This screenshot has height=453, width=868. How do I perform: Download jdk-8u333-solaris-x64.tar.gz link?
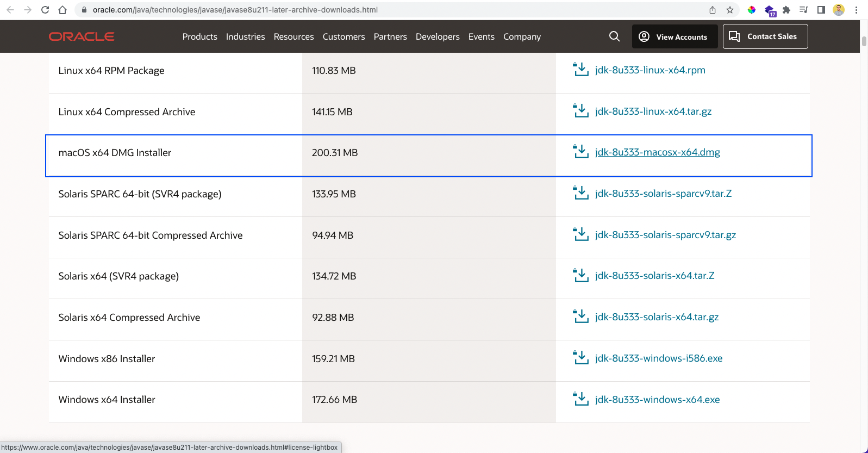point(657,317)
